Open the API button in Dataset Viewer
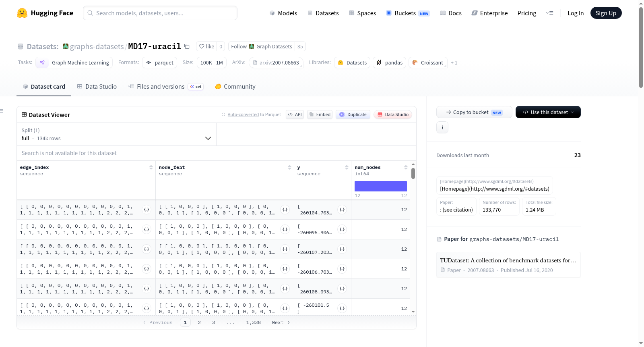This screenshot has width=644, height=347. (295, 114)
